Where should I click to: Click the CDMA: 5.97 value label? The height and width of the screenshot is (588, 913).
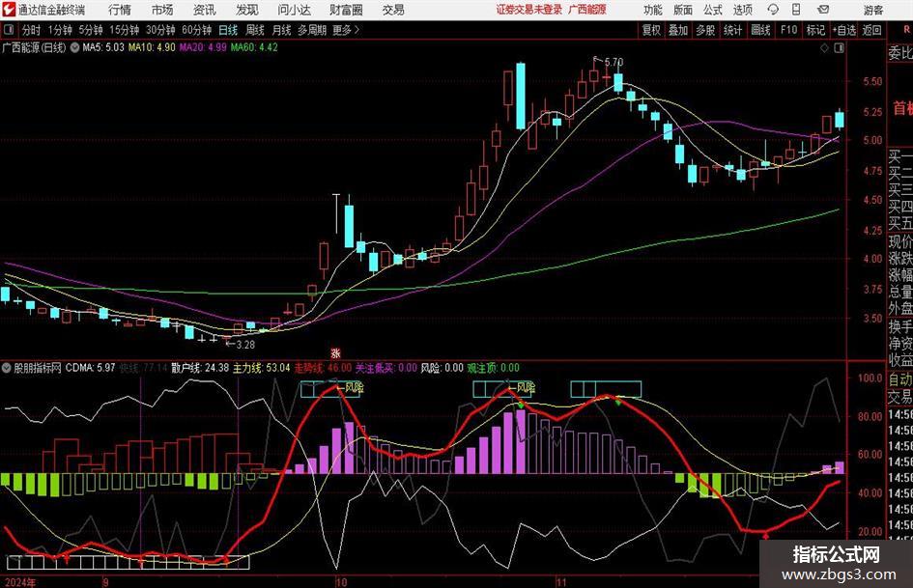pos(90,368)
